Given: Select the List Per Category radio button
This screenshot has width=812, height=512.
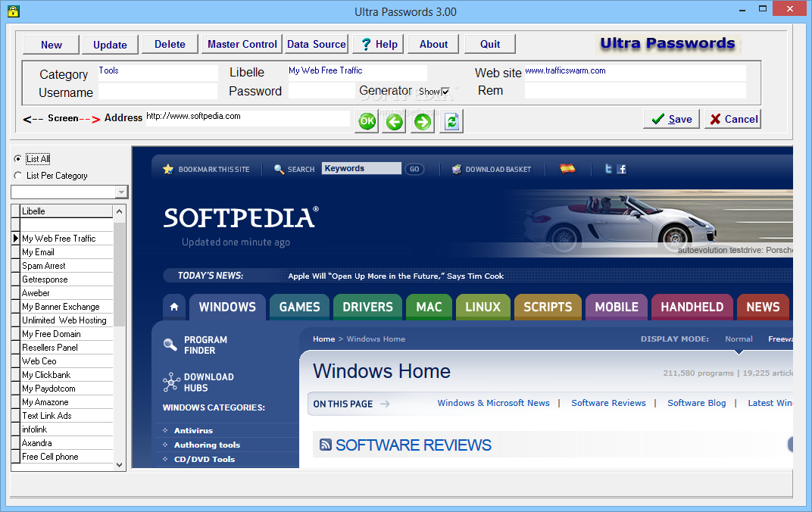Looking at the screenshot, I should [x=18, y=176].
